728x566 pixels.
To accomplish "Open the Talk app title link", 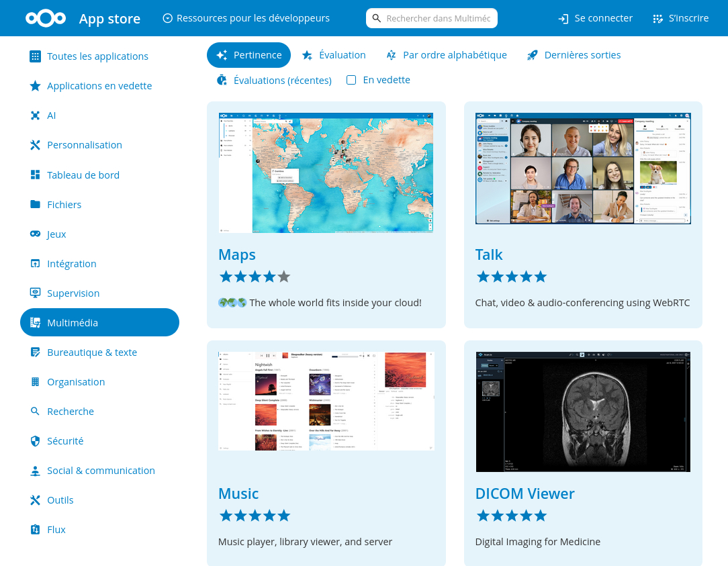I will [488, 254].
